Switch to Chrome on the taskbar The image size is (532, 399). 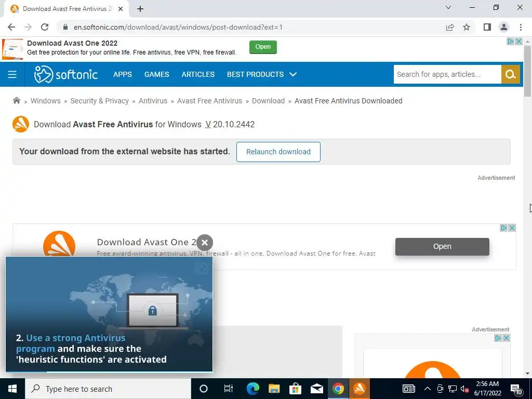click(338, 389)
